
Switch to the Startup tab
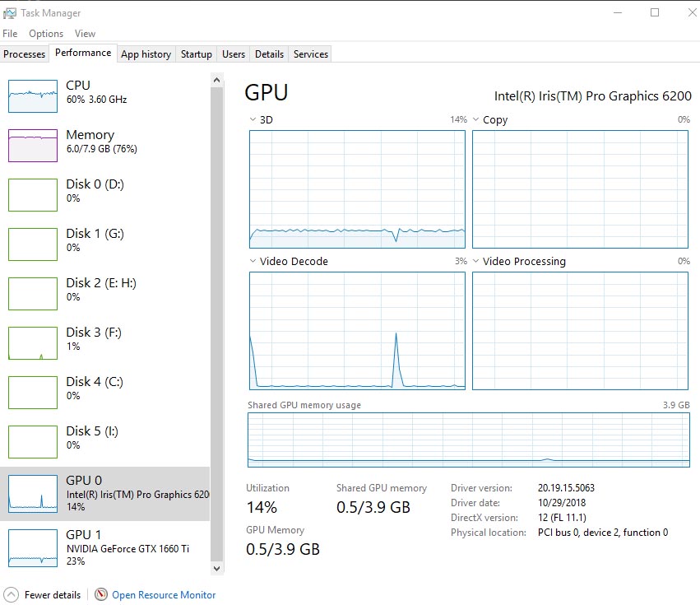(196, 54)
